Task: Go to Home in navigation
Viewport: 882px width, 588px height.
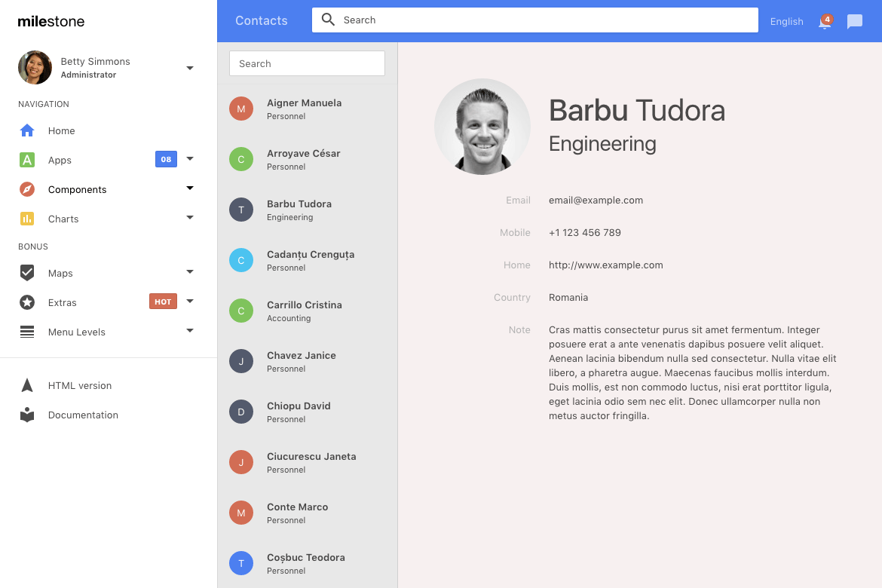Action: pos(61,130)
